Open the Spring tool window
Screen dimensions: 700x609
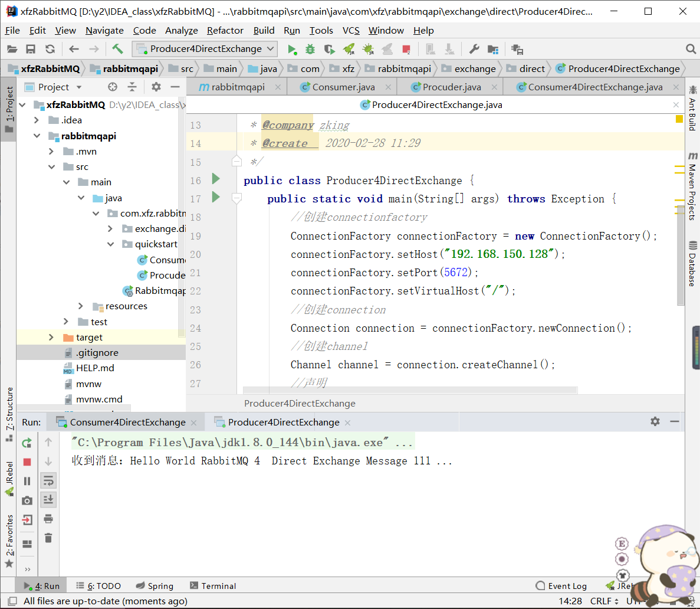pyautogui.click(x=155, y=586)
